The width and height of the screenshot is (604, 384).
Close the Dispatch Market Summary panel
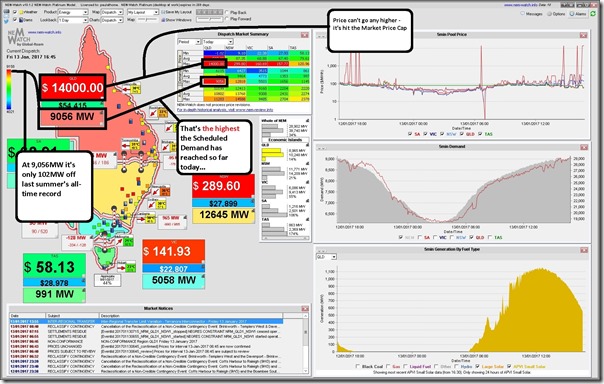point(305,35)
